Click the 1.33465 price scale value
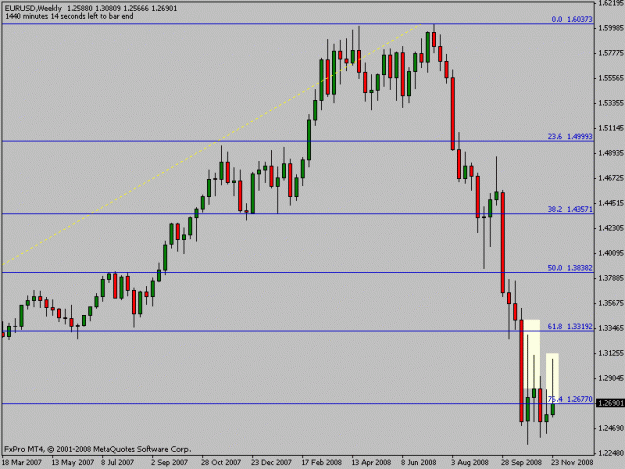Image resolution: width=625 pixels, height=469 pixels. pos(611,328)
